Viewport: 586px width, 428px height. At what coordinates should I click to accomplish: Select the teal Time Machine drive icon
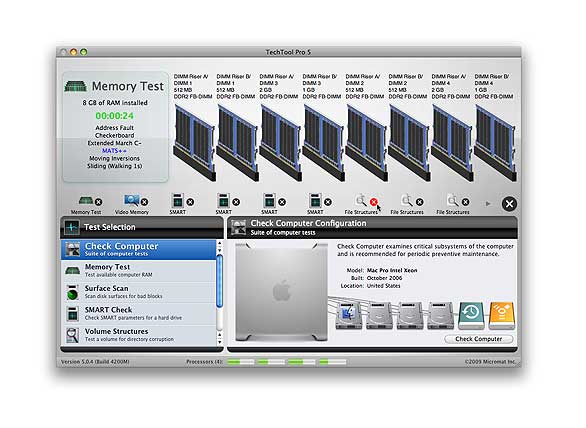point(471,316)
